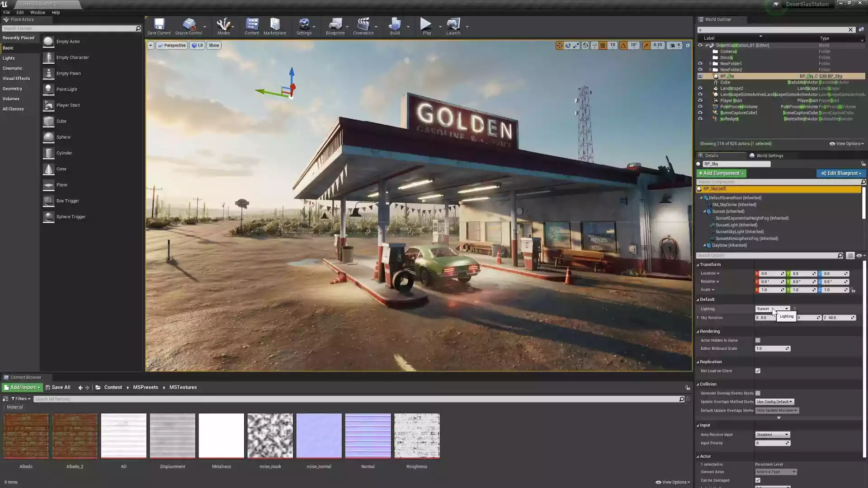Select Point Light in Place Actors

[67, 89]
